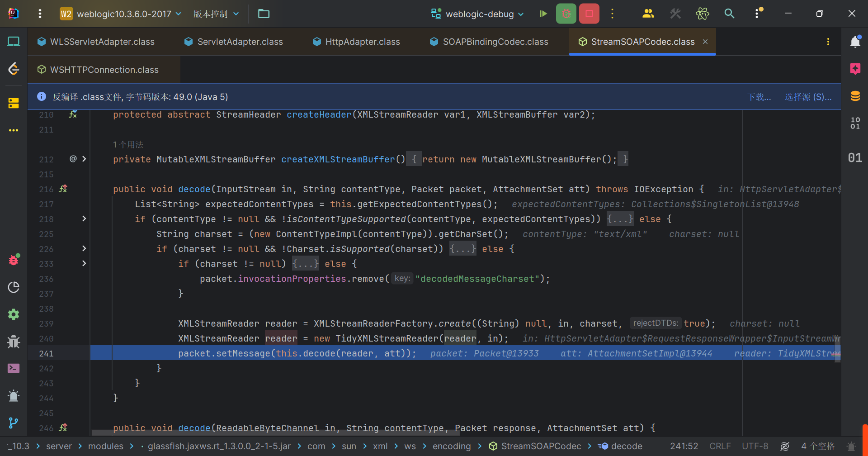The width and height of the screenshot is (868, 456).
Task: Show more tool windows ellipsis
Action: [14, 130]
